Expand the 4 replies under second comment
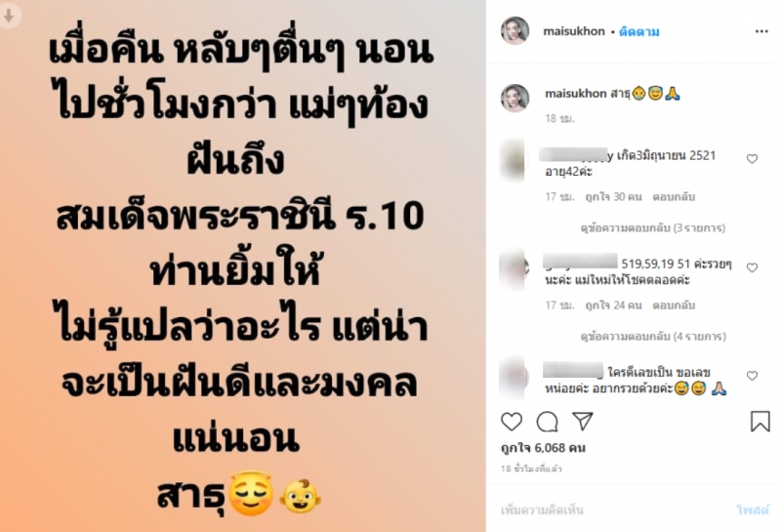This screenshot has height=532, width=781. point(653,337)
